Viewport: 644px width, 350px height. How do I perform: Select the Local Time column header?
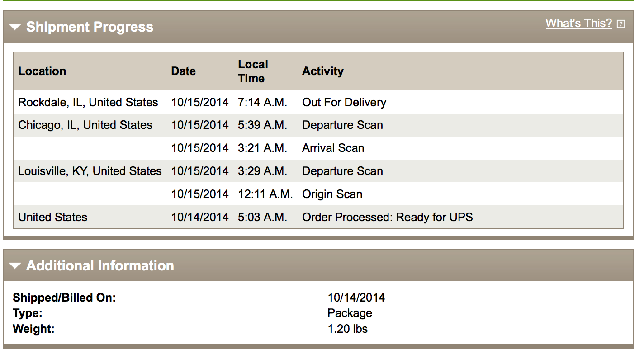click(253, 71)
